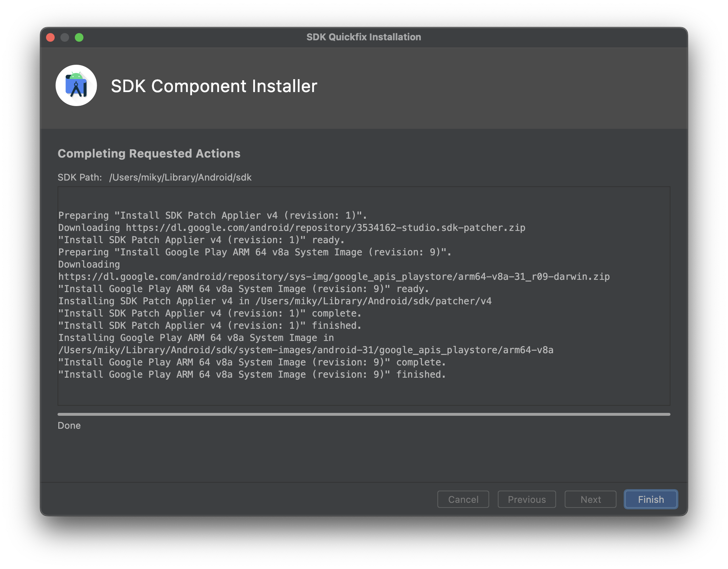
Task: Click the Next button
Action: point(590,499)
